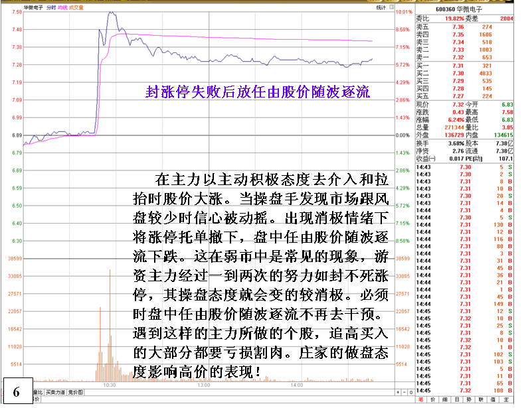Click the 卖三 price 7.34
The image size is (532, 408).
click(458, 42)
